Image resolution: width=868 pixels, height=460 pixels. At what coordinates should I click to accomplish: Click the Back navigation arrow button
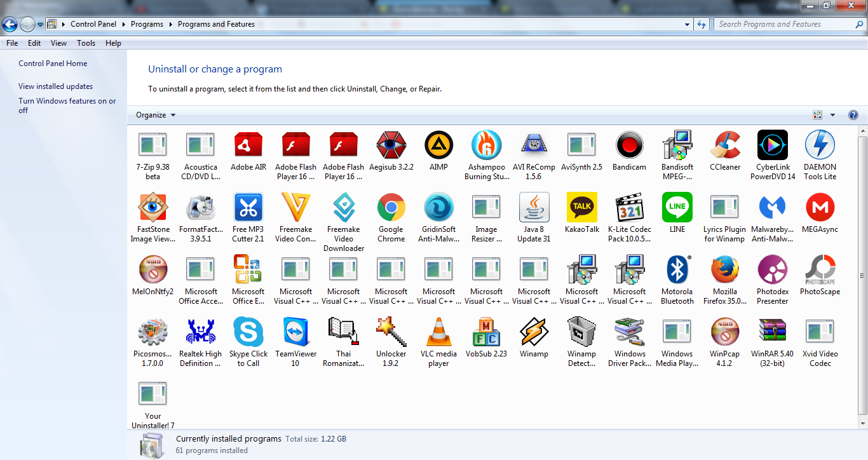coord(10,24)
